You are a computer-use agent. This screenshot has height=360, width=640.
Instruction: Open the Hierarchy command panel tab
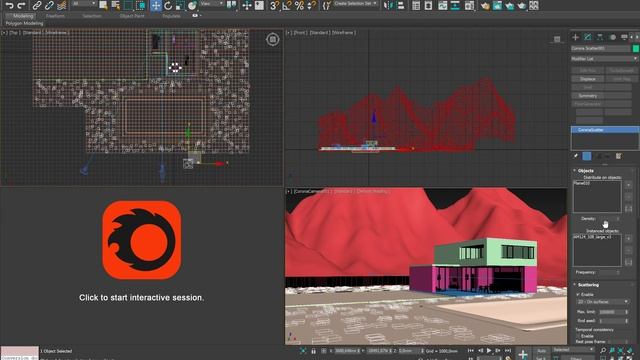600,37
